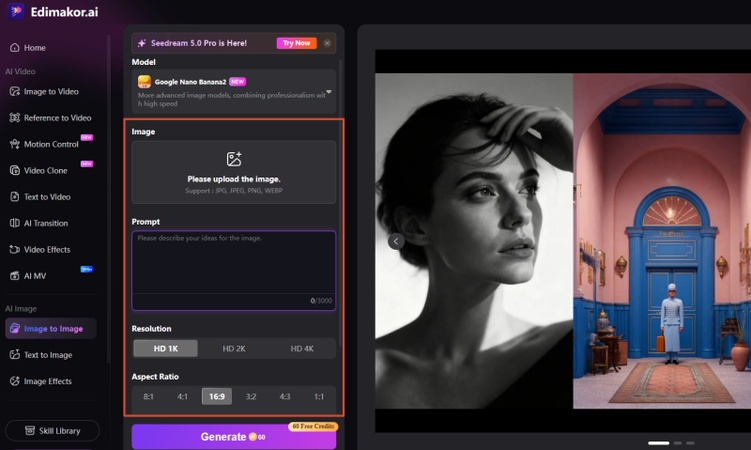This screenshot has height=450, width=751.
Task: Click the Image to Image icon
Action: (x=15, y=328)
